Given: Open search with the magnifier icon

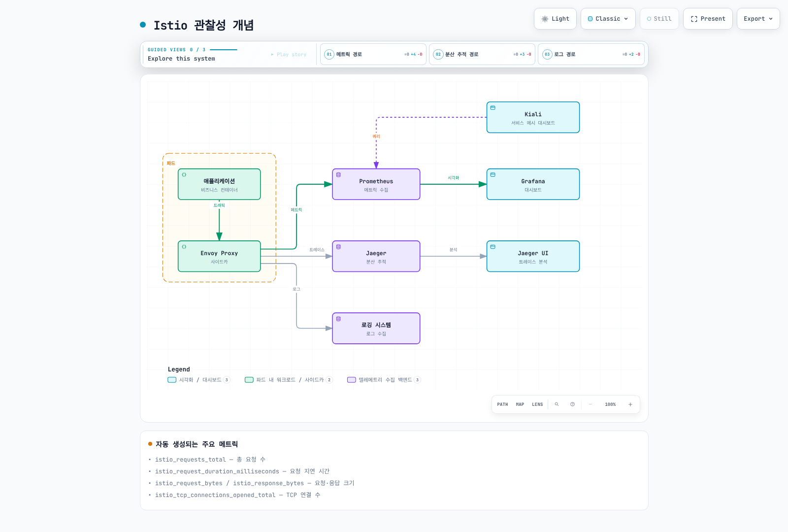Looking at the screenshot, I should (x=557, y=404).
